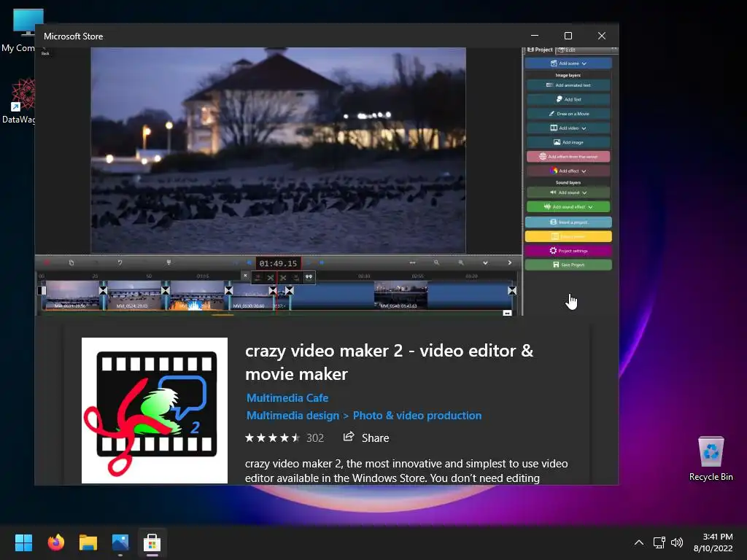
Task: Click the Microsoft Store taskbar icon
Action: tap(152, 542)
